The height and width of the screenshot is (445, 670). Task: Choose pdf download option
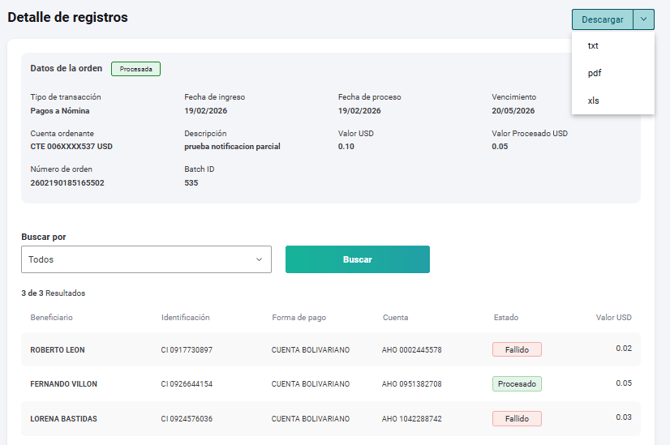coord(594,73)
